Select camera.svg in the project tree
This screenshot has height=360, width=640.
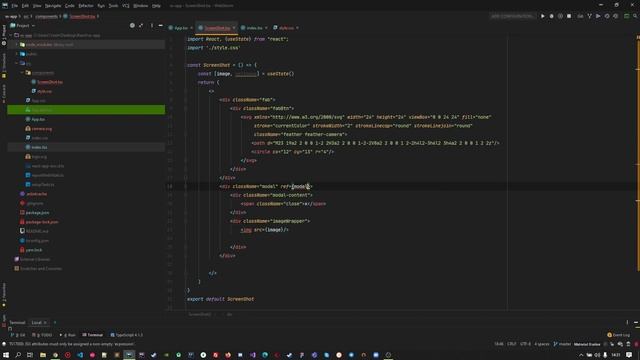42,129
